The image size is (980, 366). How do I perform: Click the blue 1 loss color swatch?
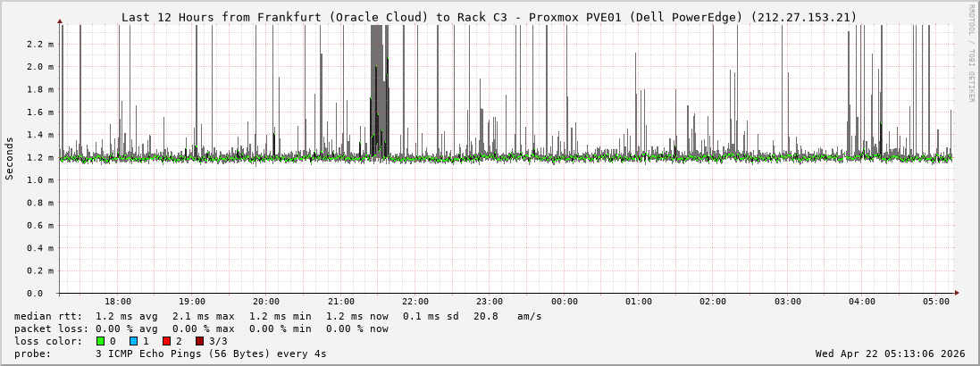coord(133,341)
